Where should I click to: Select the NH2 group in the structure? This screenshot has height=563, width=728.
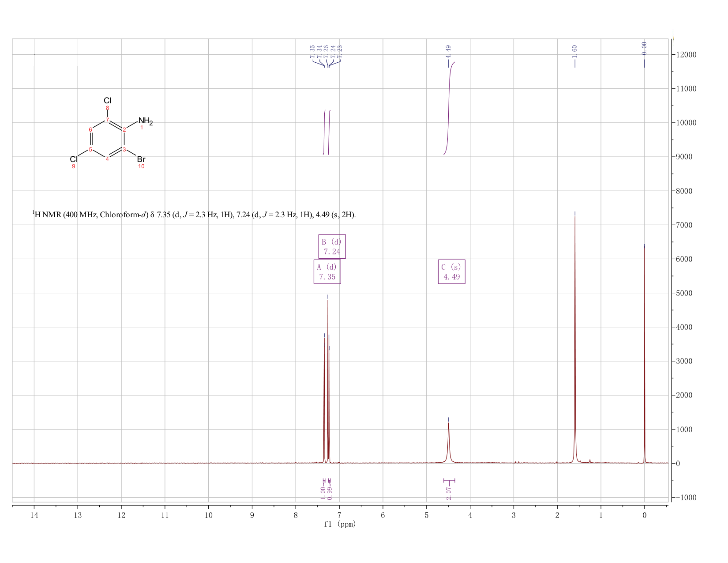tap(145, 121)
